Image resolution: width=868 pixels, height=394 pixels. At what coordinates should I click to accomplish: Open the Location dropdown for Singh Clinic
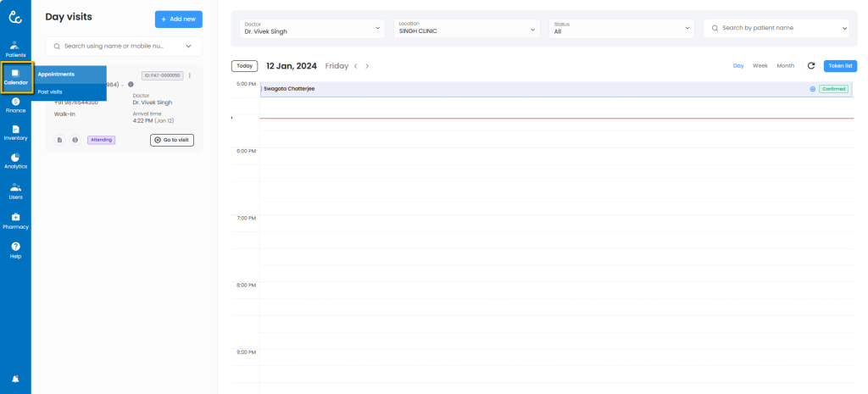[x=466, y=28]
